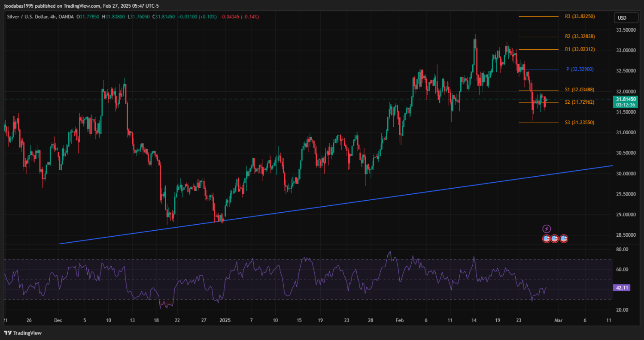Click the leftmost US flag economic event icon

(547, 238)
